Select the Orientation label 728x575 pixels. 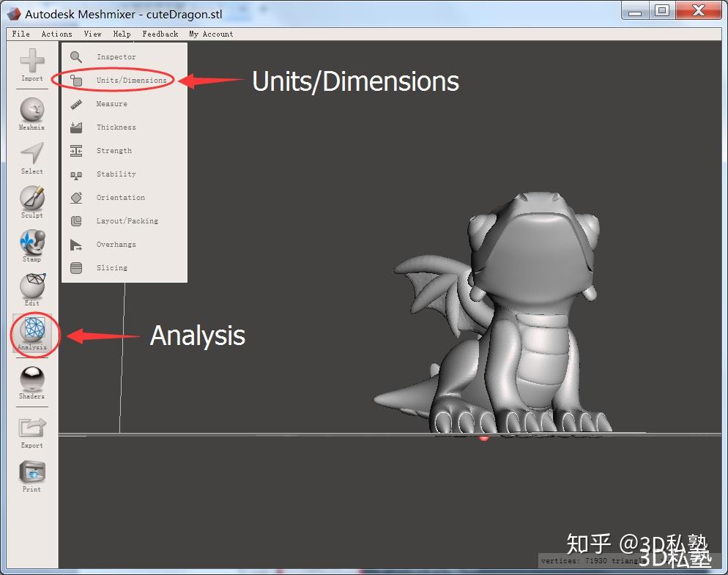121,197
